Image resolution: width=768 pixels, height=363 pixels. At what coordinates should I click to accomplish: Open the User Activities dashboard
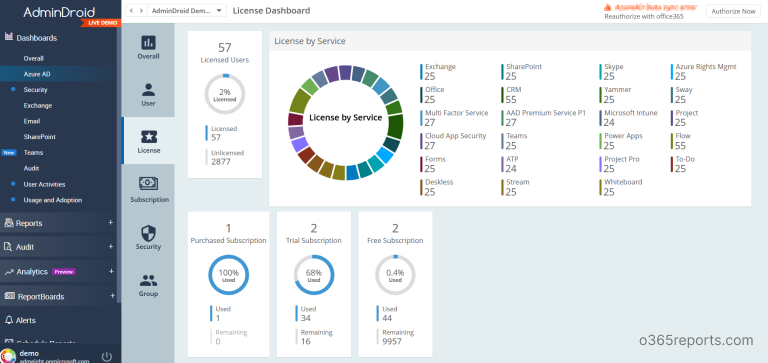[x=44, y=184]
